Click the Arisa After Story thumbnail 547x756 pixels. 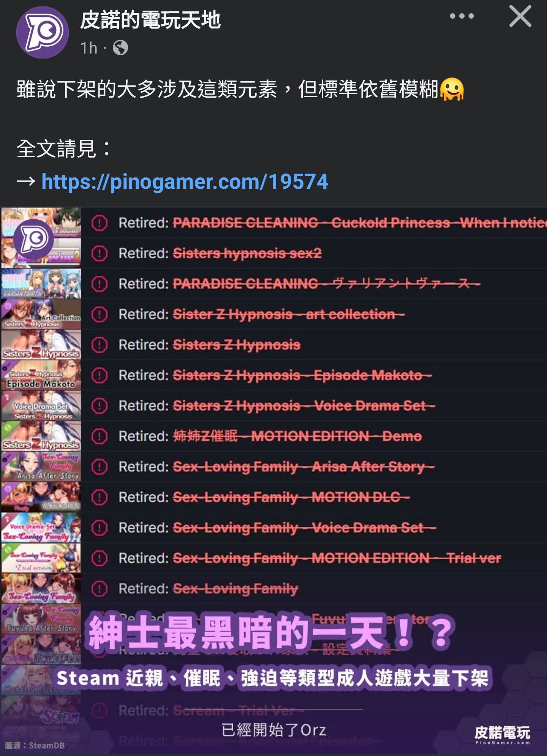(41, 467)
